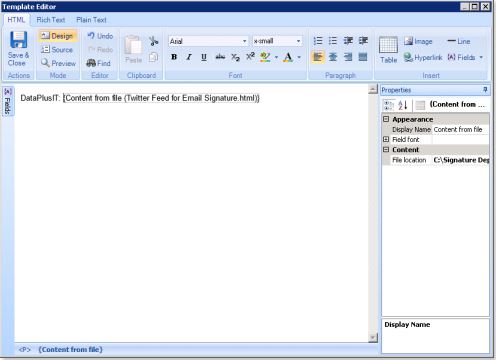
Task: Edit the File location value
Action: coord(460,160)
